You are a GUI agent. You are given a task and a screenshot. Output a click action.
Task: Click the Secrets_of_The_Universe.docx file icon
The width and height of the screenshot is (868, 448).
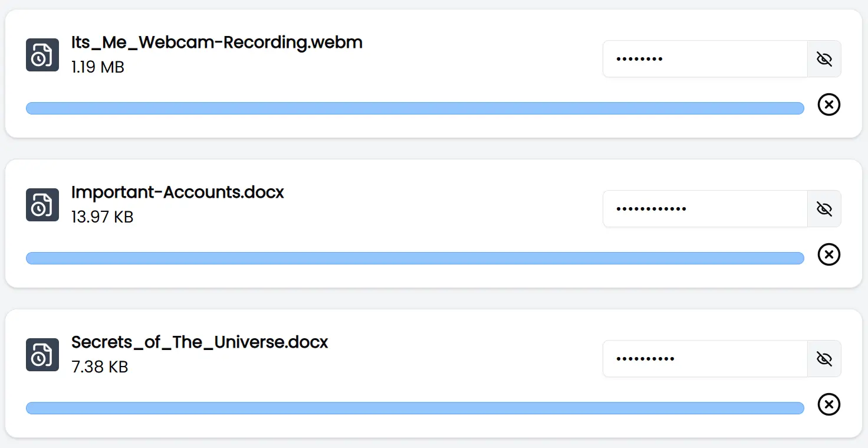click(x=42, y=354)
